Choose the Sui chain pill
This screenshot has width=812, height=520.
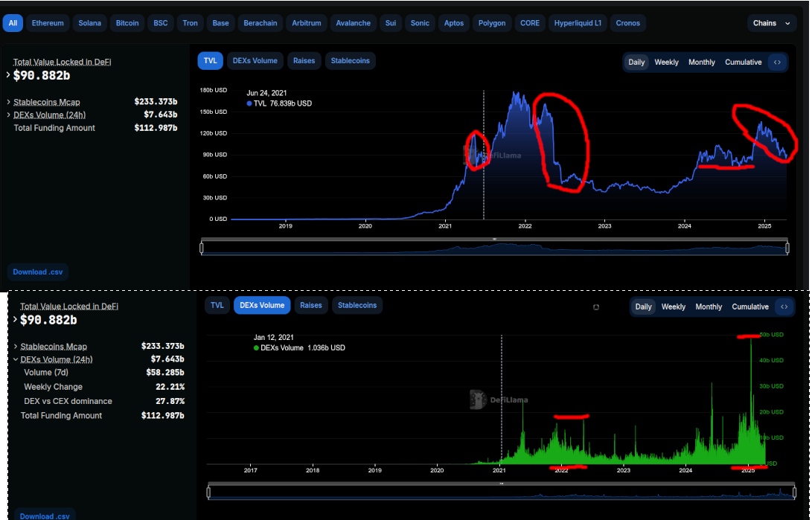pos(391,23)
